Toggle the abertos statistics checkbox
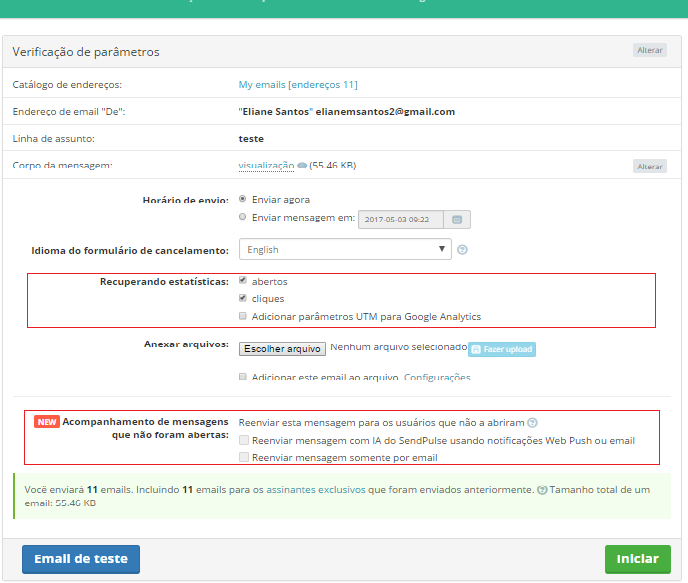Screen dimensions: 688x583 coord(243,280)
